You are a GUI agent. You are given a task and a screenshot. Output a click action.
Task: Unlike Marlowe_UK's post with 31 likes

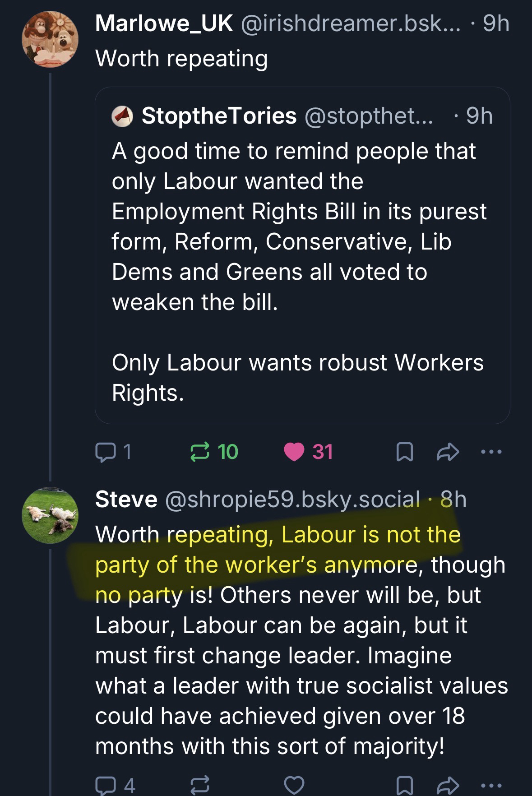click(x=294, y=452)
